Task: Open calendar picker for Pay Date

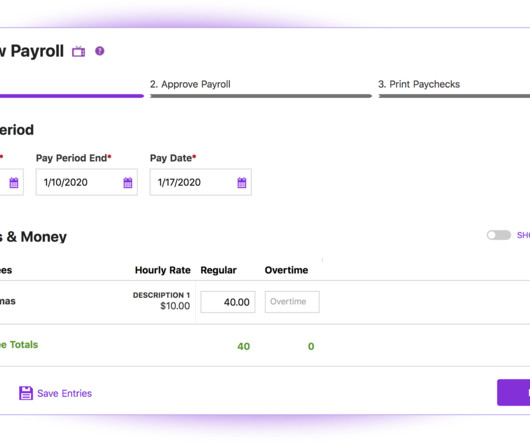Action: point(242,182)
